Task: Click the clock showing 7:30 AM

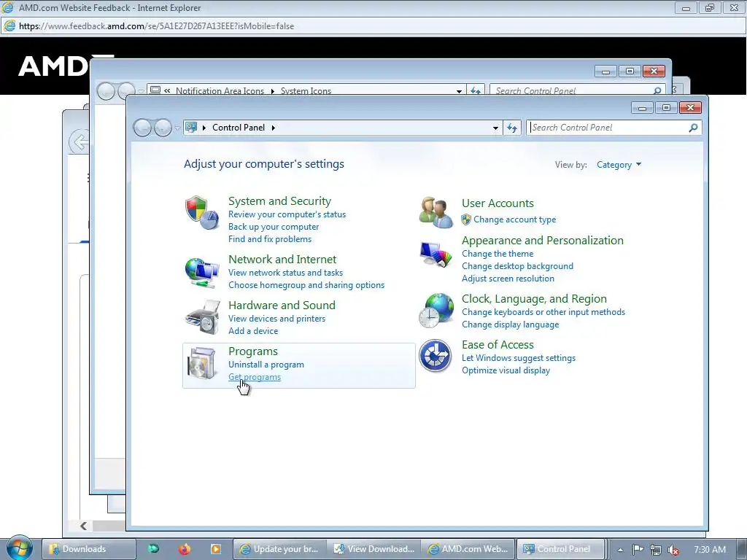Action: pos(709,550)
